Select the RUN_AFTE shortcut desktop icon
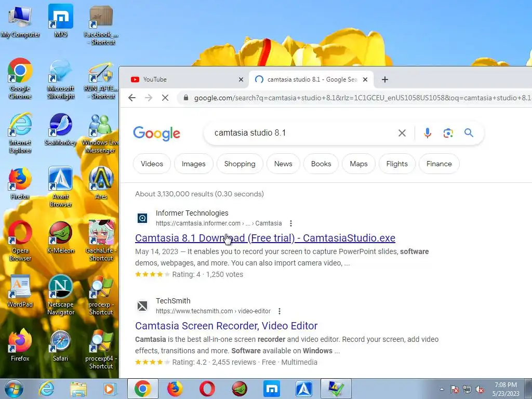532x399 pixels. [101, 80]
